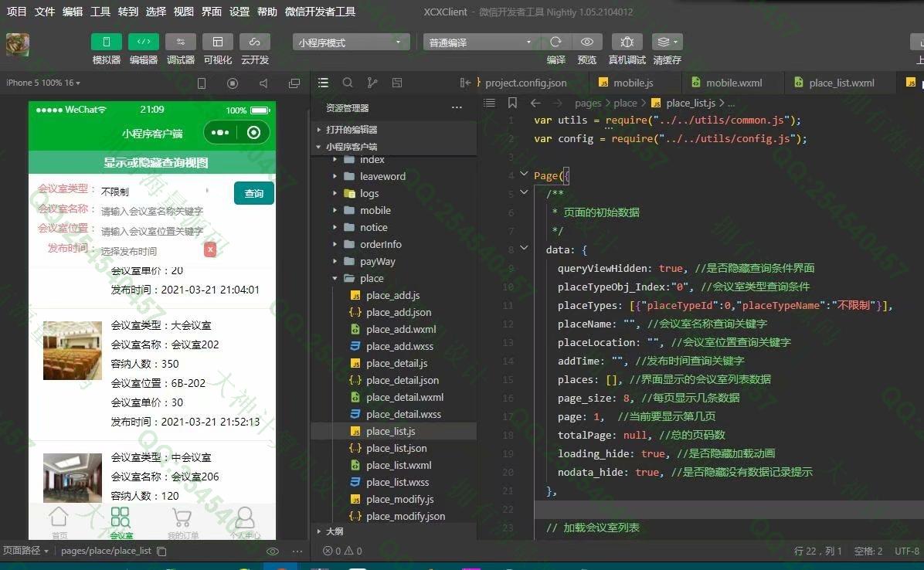924x570 pixels.
Task: Open the 设置 menu
Action: [239, 11]
